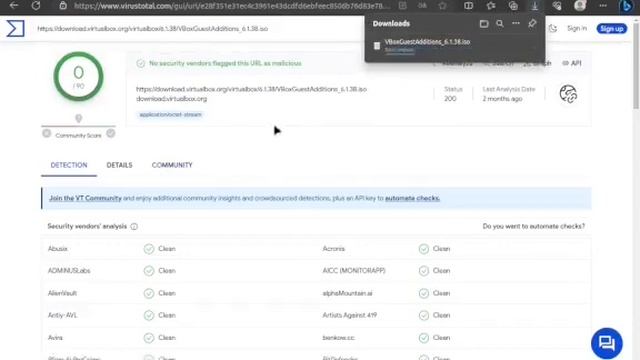Click Last Analysis Date 2 months ago

(502, 99)
